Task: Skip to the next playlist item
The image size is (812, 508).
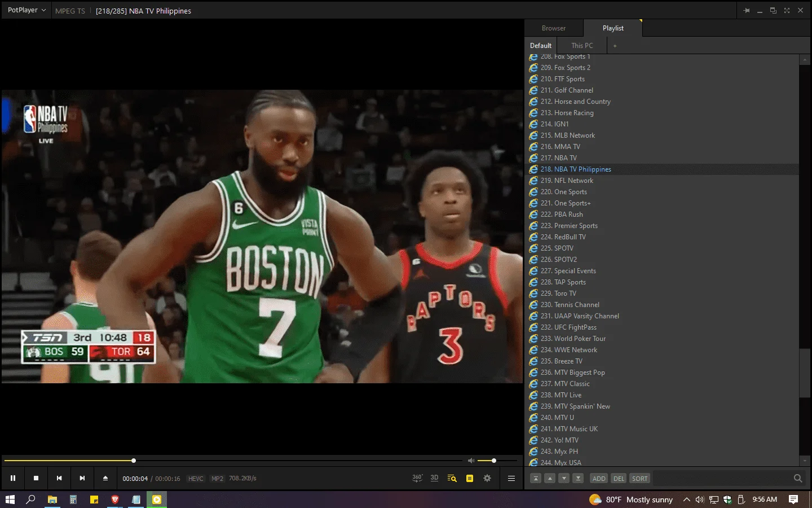Action: (82, 478)
